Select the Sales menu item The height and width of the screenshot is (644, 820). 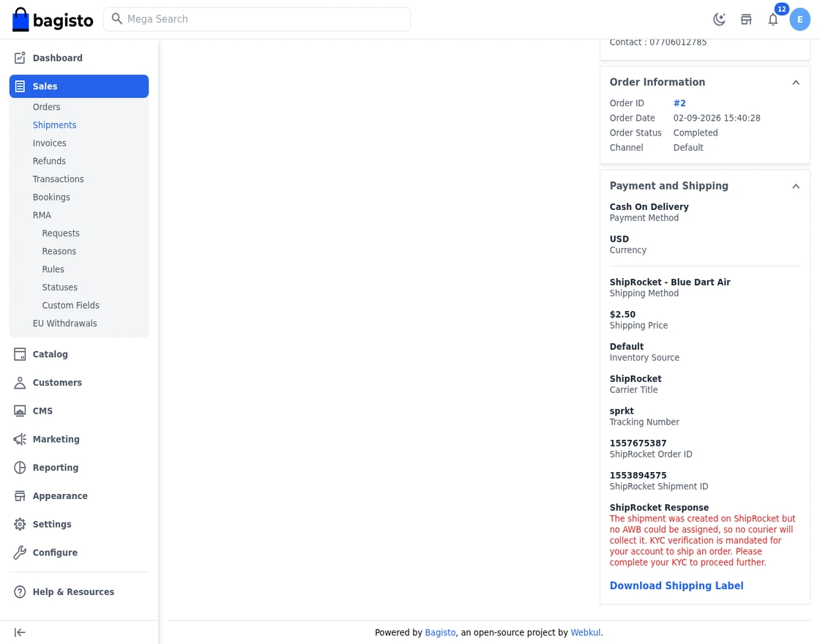coord(79,86)
